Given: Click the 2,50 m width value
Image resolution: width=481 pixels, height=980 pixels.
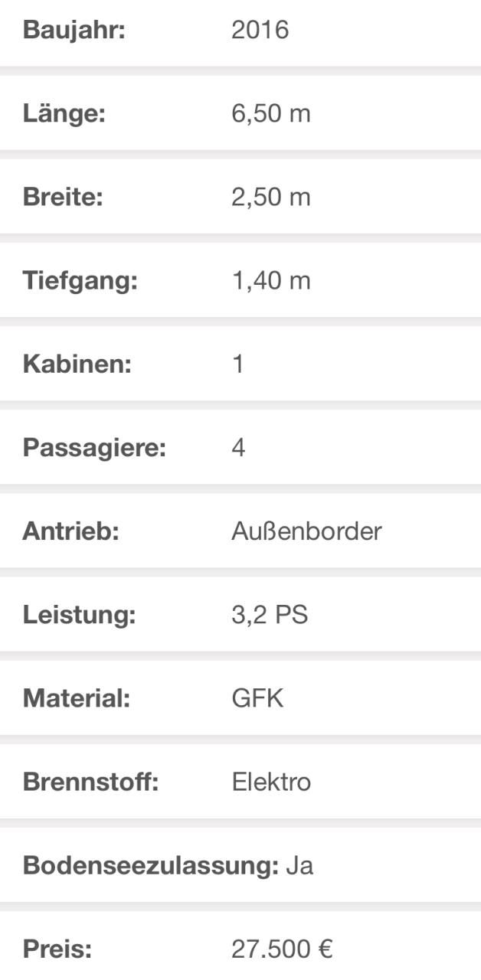Looking at the screenshot, I should [x=271, y=198].
